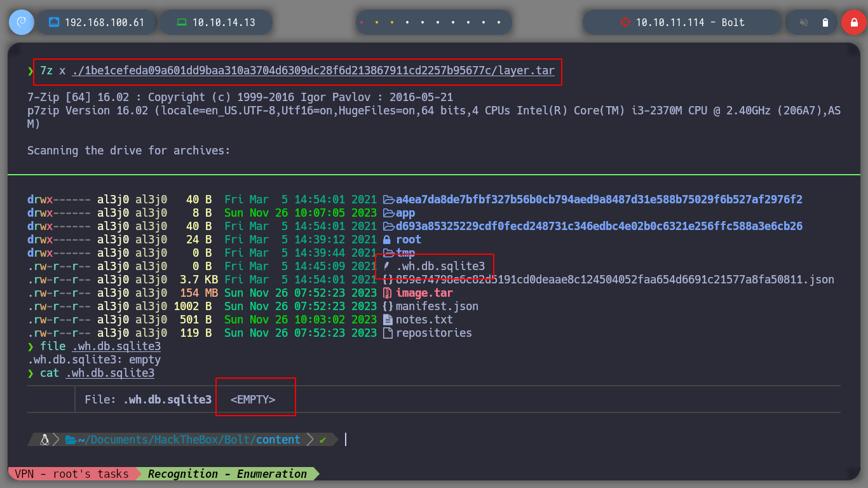Click the braces icon beside manifest.json
Image resolution: width=868 pixels, height=488 pixels.
(x=388, y=306)
